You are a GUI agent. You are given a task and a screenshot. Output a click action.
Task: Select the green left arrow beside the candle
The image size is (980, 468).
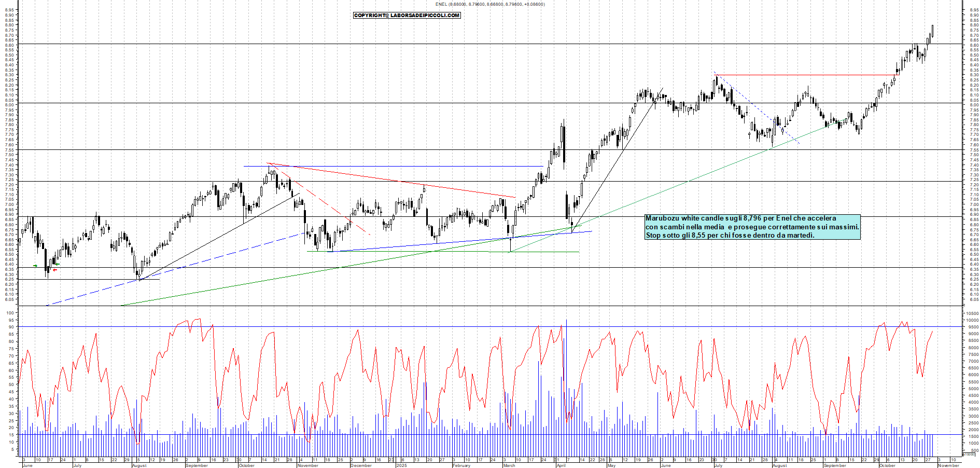(x=57, y=264)
